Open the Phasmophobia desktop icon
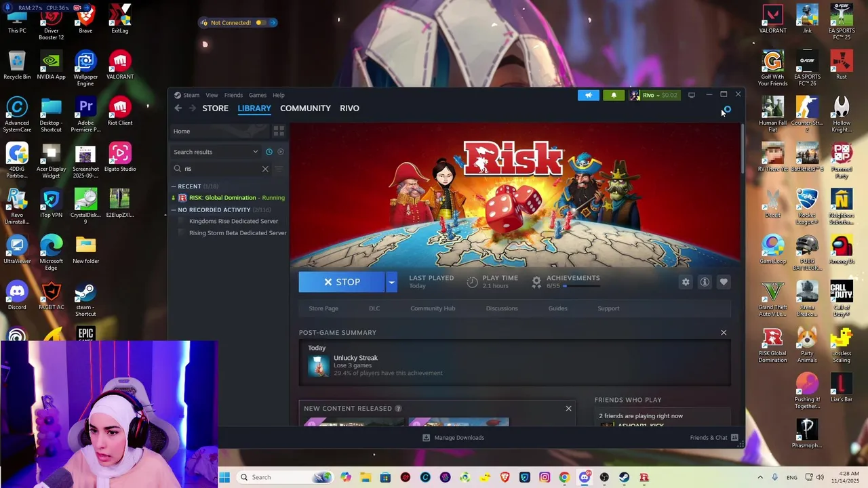 coord(806,434)
